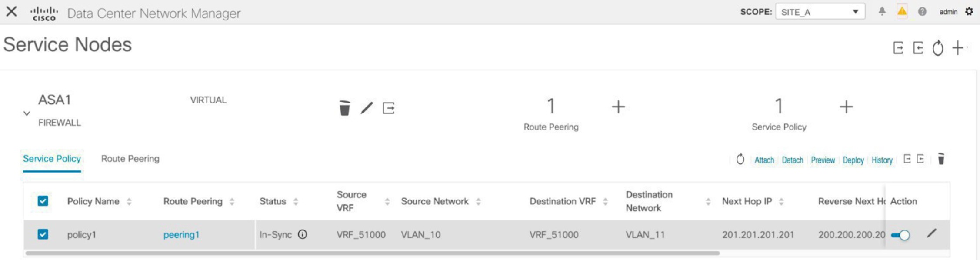Delete the ASA1 service node
Screen dimensions: 980x260
[x=344, y=108]
